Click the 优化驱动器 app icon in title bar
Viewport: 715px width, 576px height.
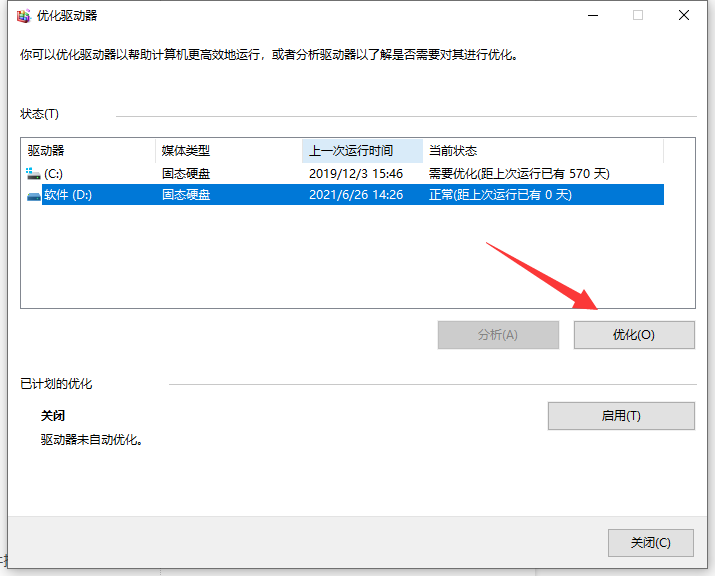pos(25,16)
